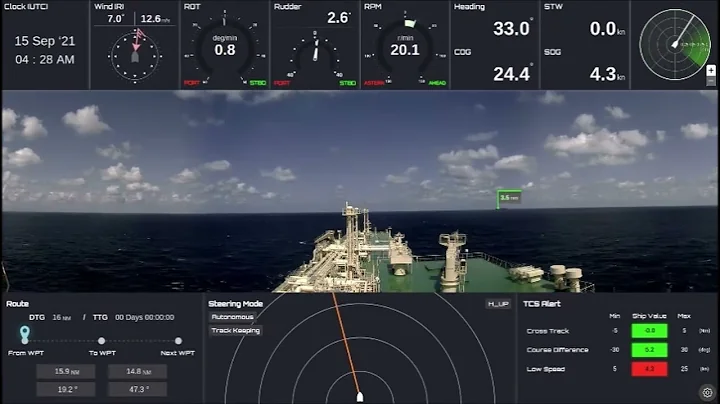Click the COG value 24.4

512,74
